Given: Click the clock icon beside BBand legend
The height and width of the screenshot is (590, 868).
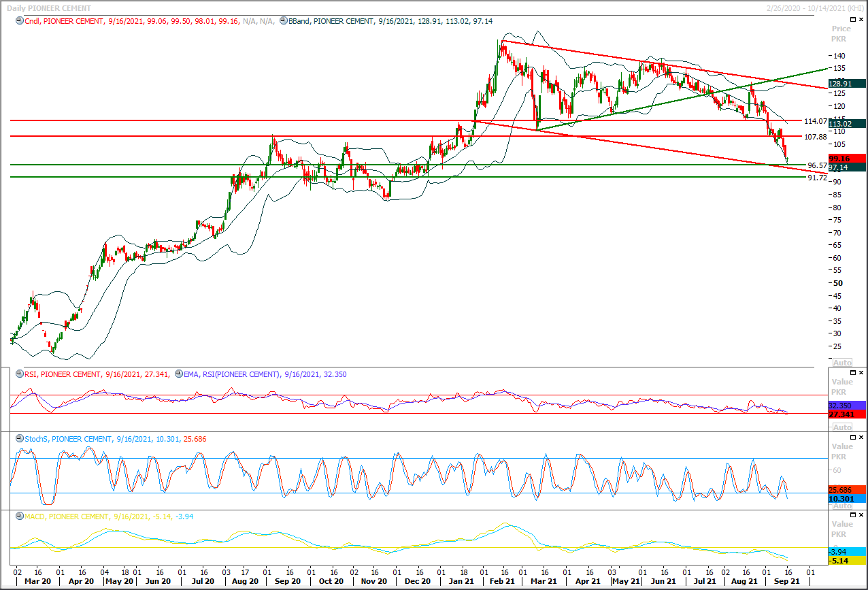Looking at the screenshot, I should point(284,22).
